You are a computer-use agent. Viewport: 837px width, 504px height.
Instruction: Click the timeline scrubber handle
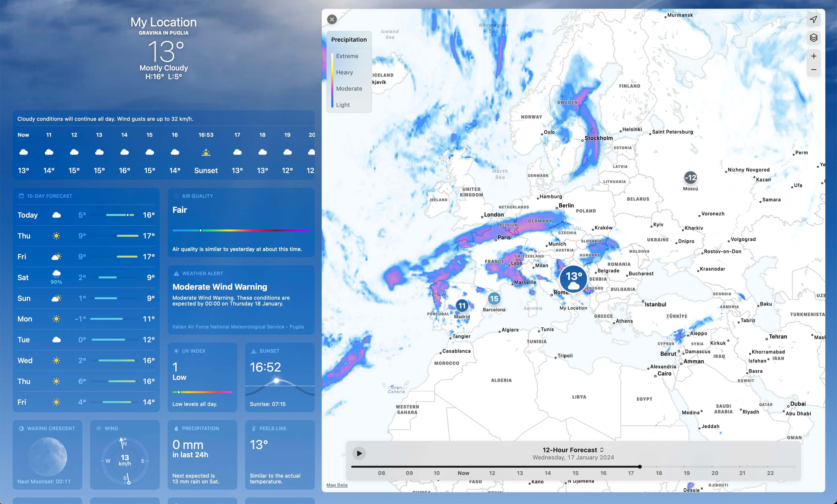coord(640,467)
